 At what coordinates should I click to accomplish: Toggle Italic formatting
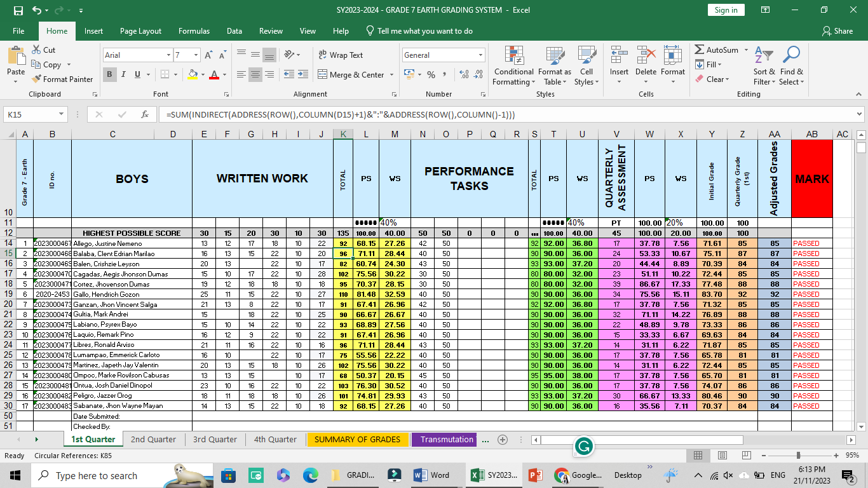click(123, 74)
